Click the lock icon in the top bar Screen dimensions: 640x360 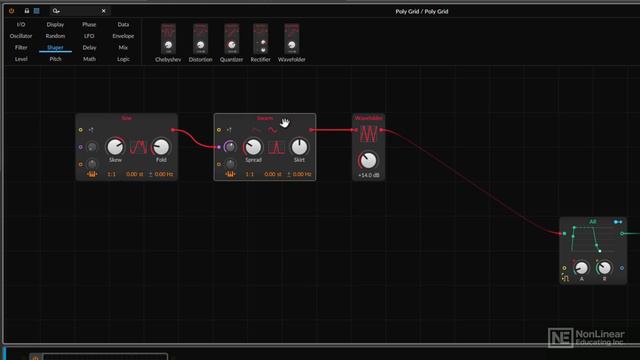click(27, 11)
